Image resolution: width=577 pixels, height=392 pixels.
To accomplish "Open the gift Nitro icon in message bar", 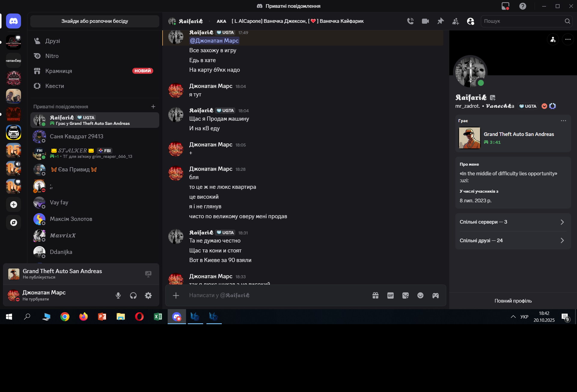I will click(x=375, y=295).
